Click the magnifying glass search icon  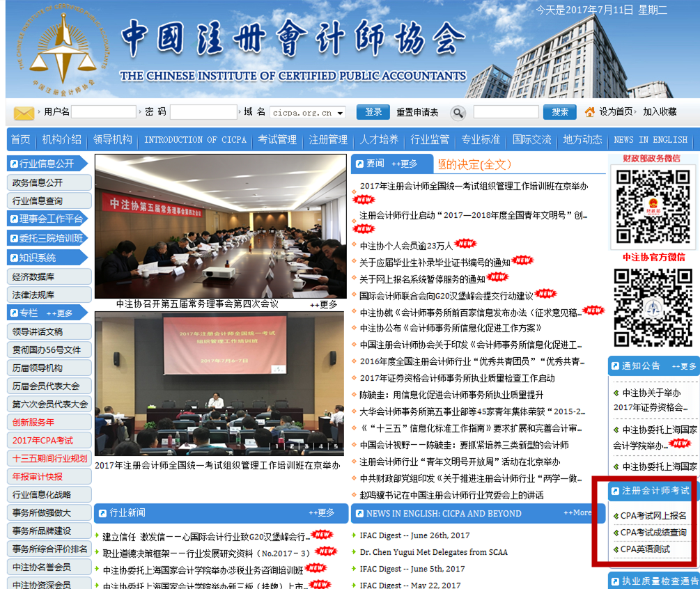pos(458,113)
